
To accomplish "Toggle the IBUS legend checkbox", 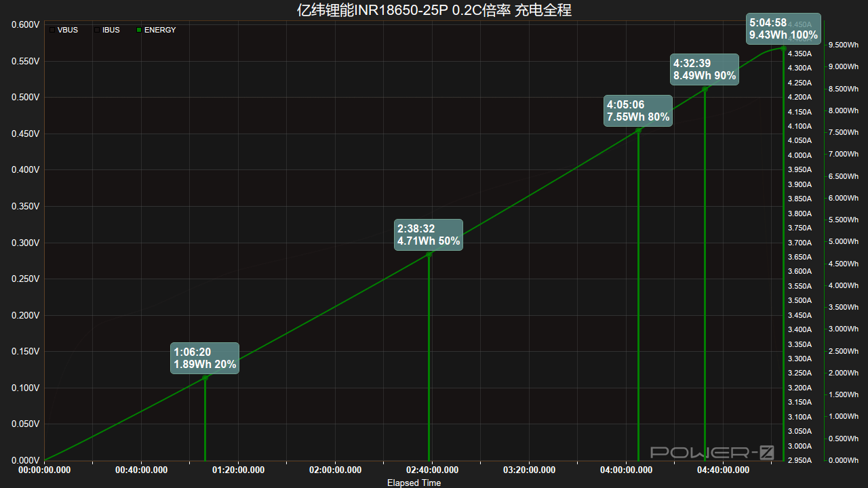I will [96, 30].
